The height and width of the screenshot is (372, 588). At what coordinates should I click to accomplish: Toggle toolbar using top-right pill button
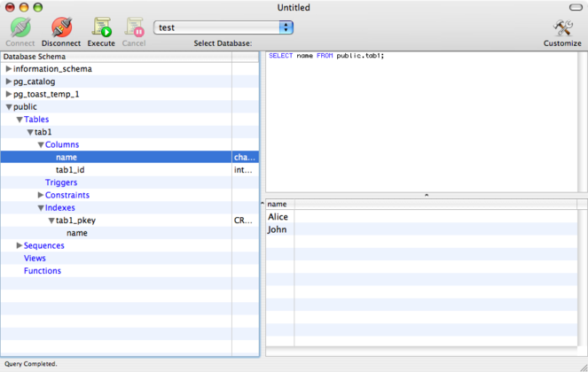coord(575,7)
